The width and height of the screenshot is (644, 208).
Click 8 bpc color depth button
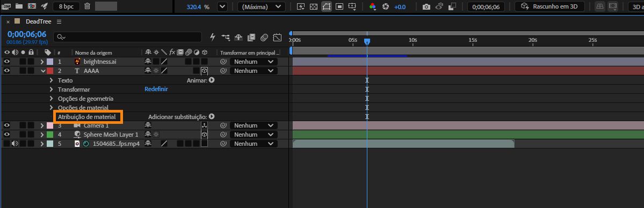(x=67, y=6)
